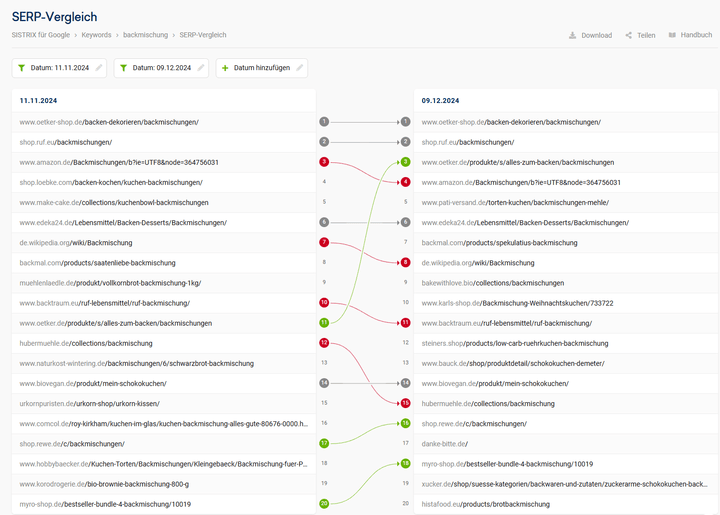Click the green filter icon for Datum 09.12.2024

click(124, 68)
